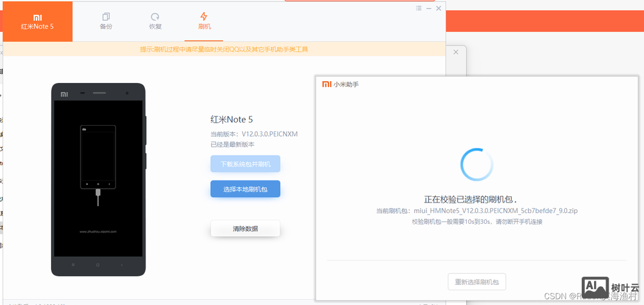
Task: Click the 正在校验已选择的刷机包 message
Action: (x=471, y=199)
